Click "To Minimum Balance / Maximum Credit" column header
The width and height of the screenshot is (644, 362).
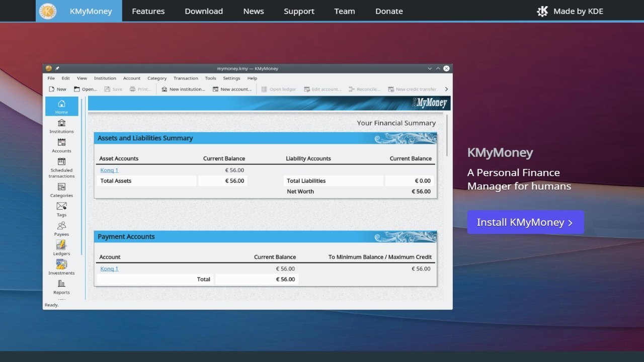(x=380, y=257)
